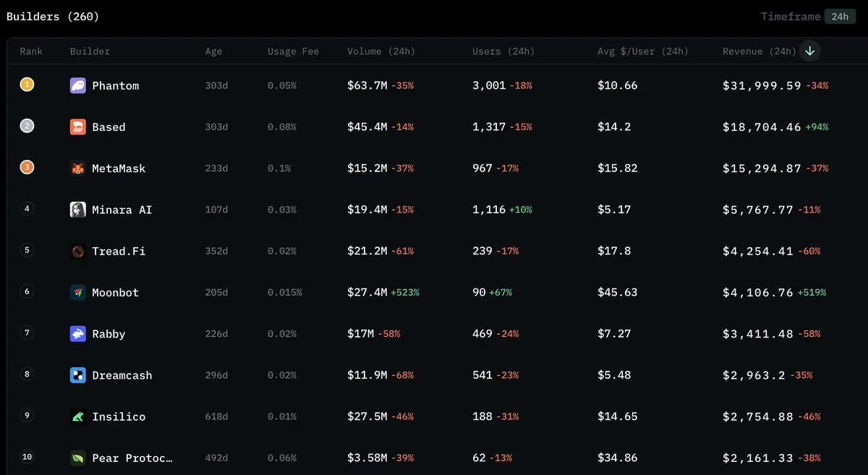
Task: Click the rank 8 number badge
Action: pyautogui.click(x=27, y=374)
